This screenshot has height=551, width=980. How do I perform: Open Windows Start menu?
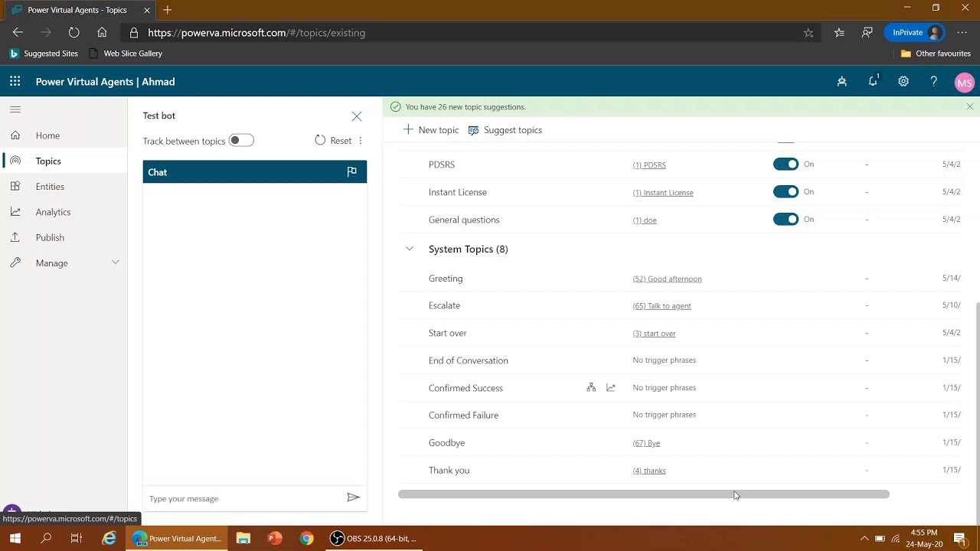[15, 539]
